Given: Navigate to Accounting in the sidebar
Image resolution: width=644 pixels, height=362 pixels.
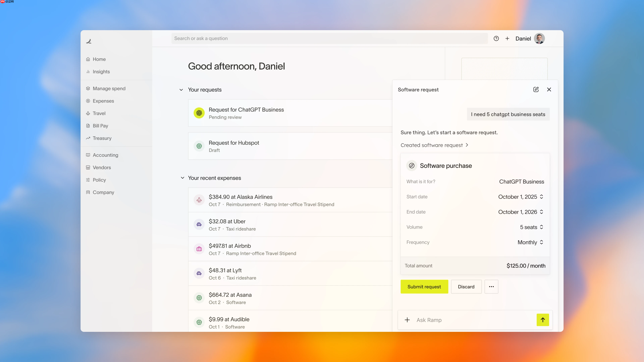Looking at the screenshot, I should click(105, 155).
